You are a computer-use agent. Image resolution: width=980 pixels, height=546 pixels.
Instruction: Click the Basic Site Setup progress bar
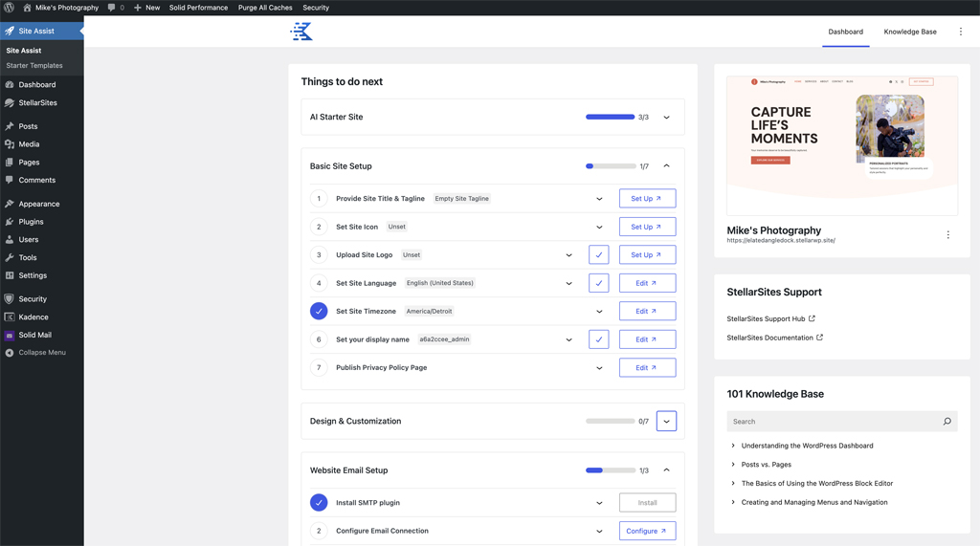click(611, 166)
